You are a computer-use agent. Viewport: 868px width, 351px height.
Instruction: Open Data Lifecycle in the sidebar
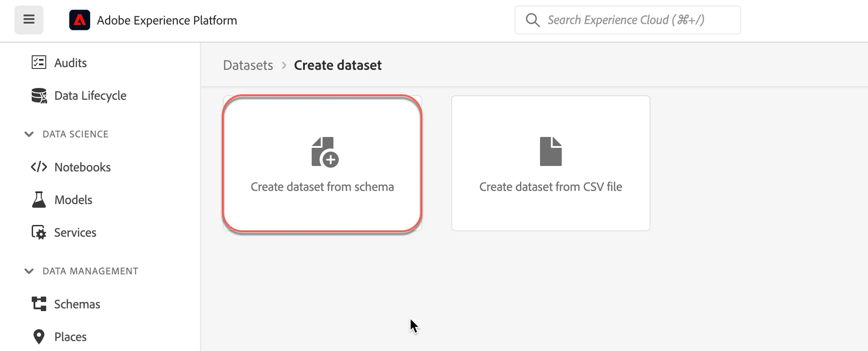(x=90, y=96)
